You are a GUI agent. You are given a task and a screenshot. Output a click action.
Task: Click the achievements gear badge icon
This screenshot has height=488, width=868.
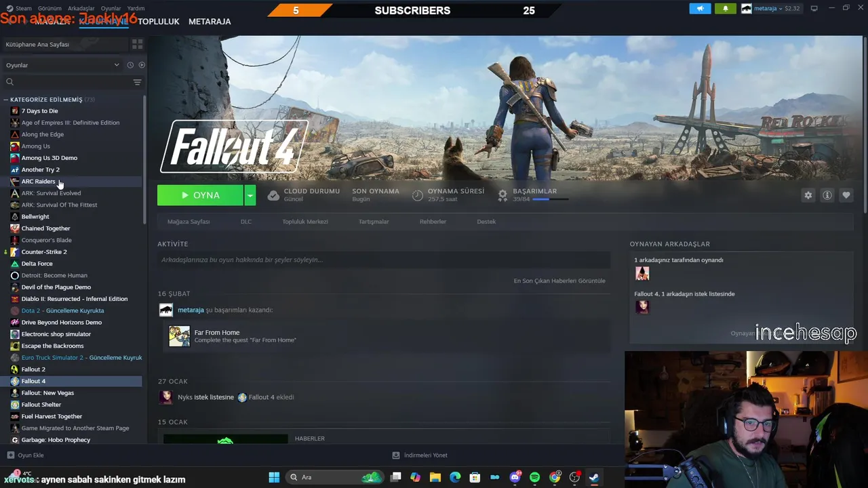(x=502, y=195)
